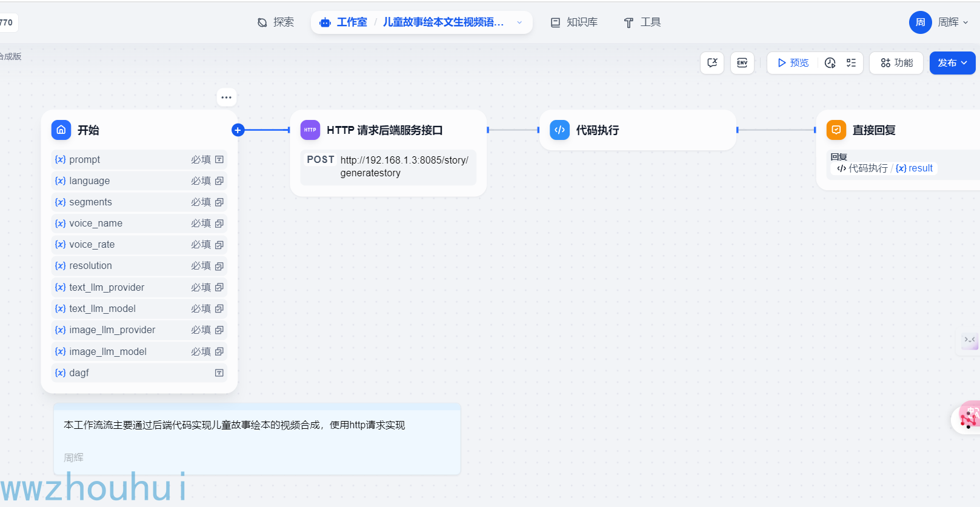This screenshot has height=507, width=980.
Task: Go to the 工作室 studio tab
Action: coord(344,22)
